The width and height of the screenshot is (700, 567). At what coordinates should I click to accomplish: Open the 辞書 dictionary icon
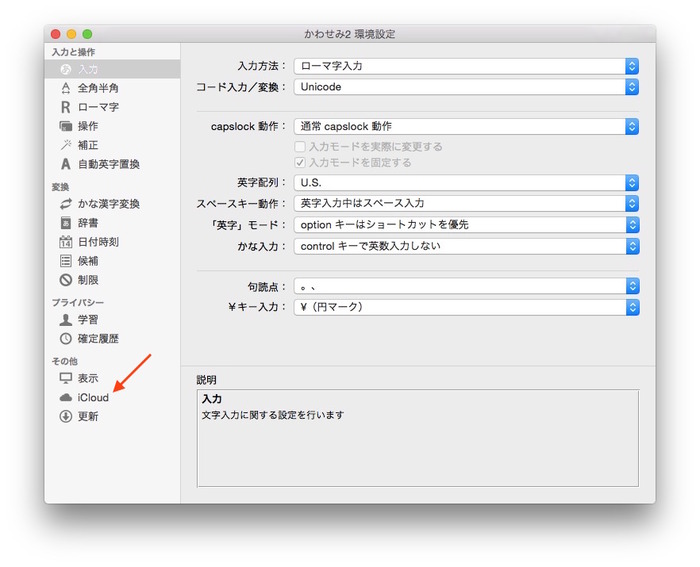pyautogui.click(x=66, y=223)
